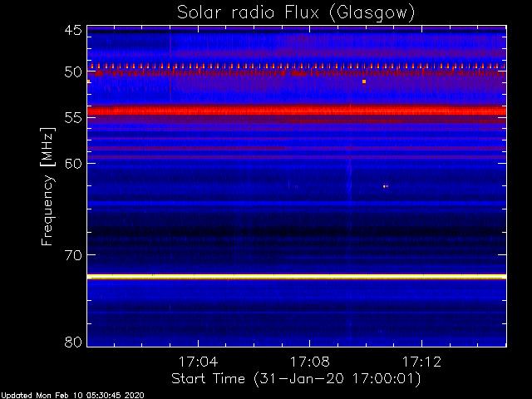Click the '60' frequency tick label
The image size is (532, 399).
[x=73, y=163]
